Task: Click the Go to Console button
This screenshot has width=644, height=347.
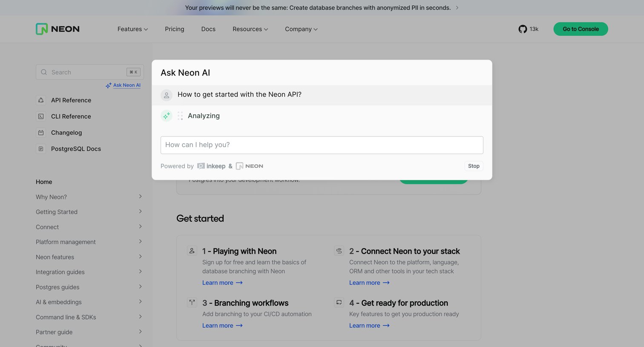Action: pyautogui.click(x=581, y=29)
